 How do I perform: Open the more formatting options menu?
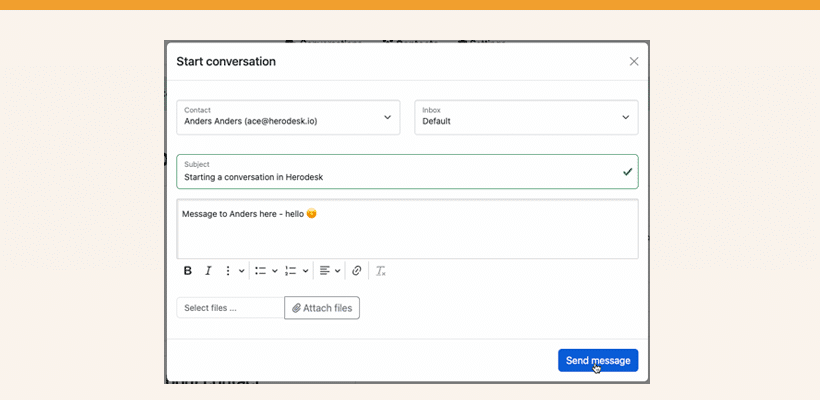pyautogui.click(x=227, y=271)
